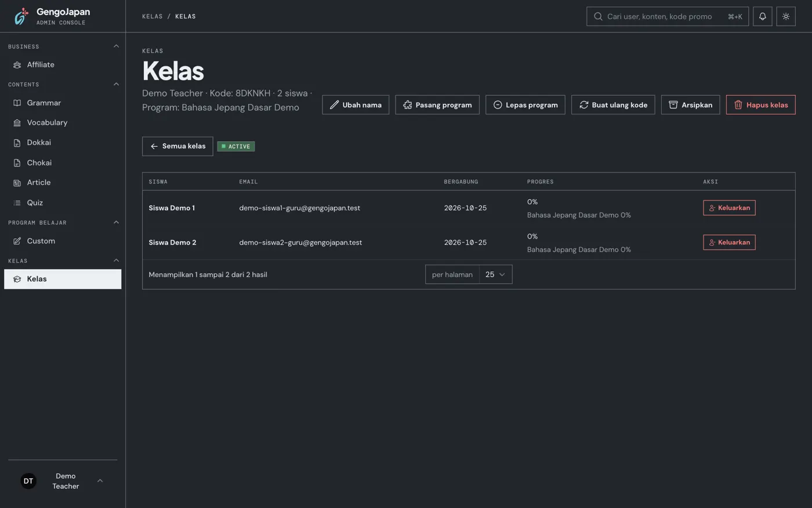Click the Article newspaper icon
Image resolution: width=812 pixels, height=508 pixels.
[17, 183]
